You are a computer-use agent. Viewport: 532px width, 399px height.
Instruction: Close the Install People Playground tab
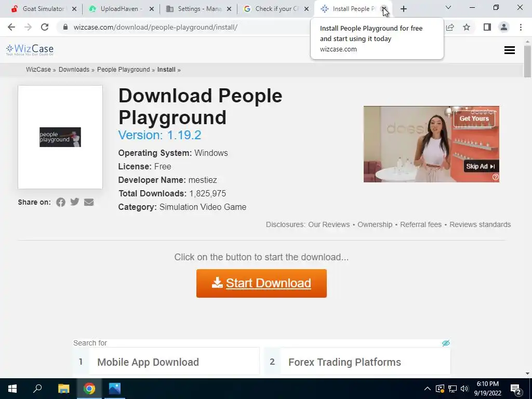point(384,9)
